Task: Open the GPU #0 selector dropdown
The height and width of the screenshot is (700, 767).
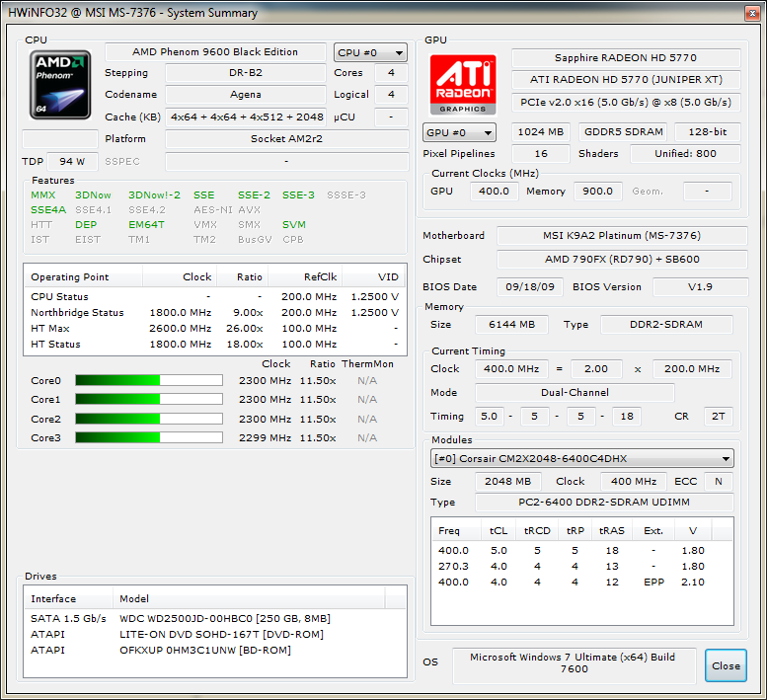Action: pos(460,132)
